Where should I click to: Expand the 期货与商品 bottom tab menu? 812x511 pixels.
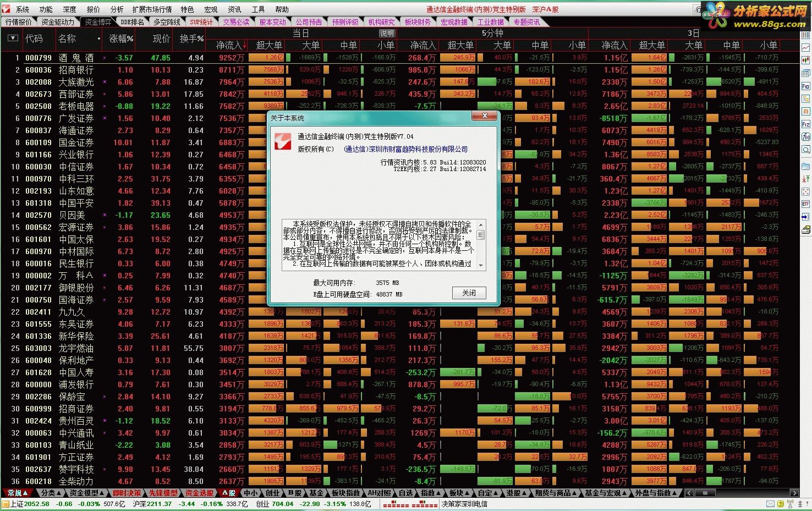[x=556, y=493]
